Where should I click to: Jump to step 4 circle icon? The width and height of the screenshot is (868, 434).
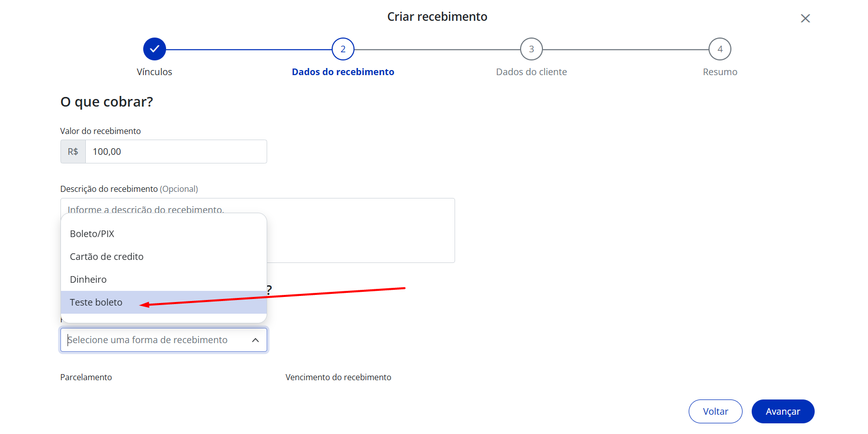720,49
